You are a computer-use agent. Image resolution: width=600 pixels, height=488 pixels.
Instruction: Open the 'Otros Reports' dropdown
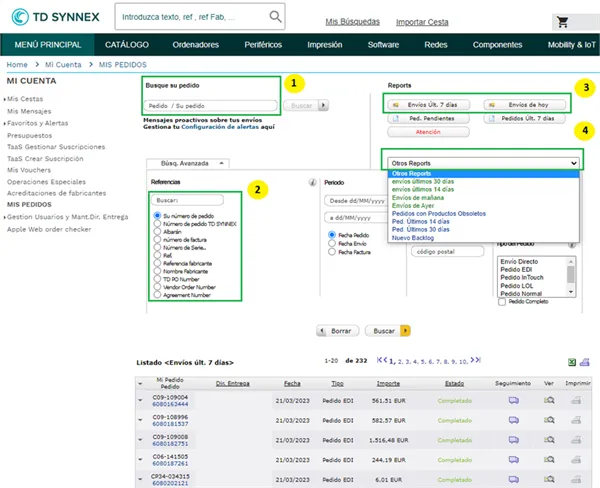coord(484,162)
